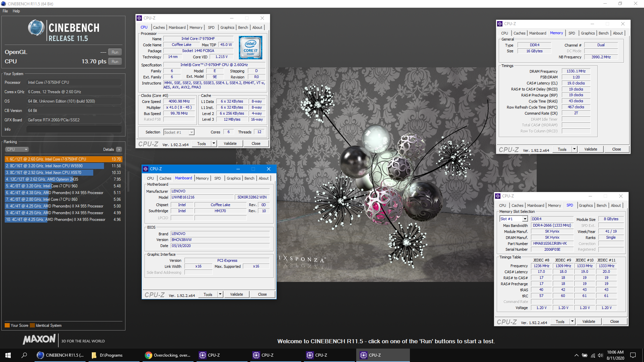Click Core Speed value 4090.98 MHz
Screen dimensions: 644x362
tap(179, 101)
